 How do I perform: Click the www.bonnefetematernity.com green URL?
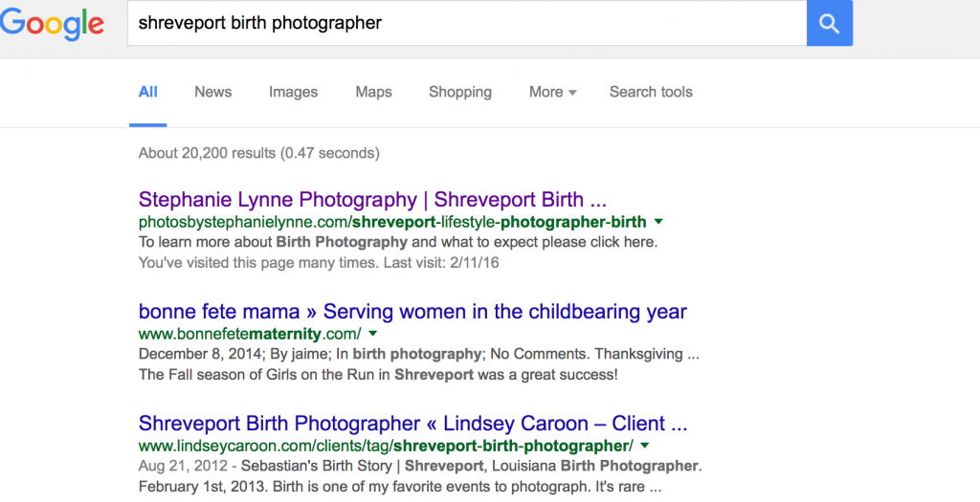pos(250,334)
